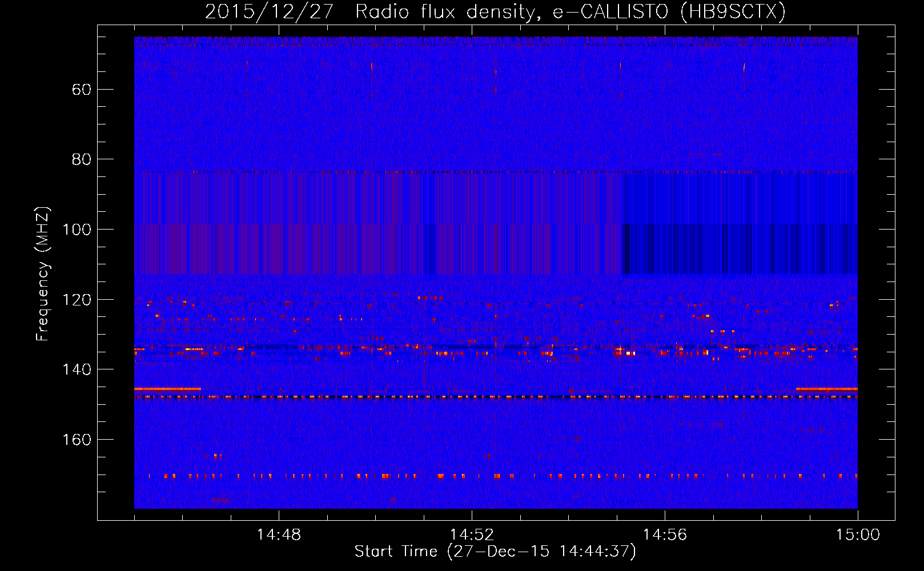This screenshot has height=571, width=924.
Task: Click the 160 MHz frequency tick label
Action: click(77, 440)
